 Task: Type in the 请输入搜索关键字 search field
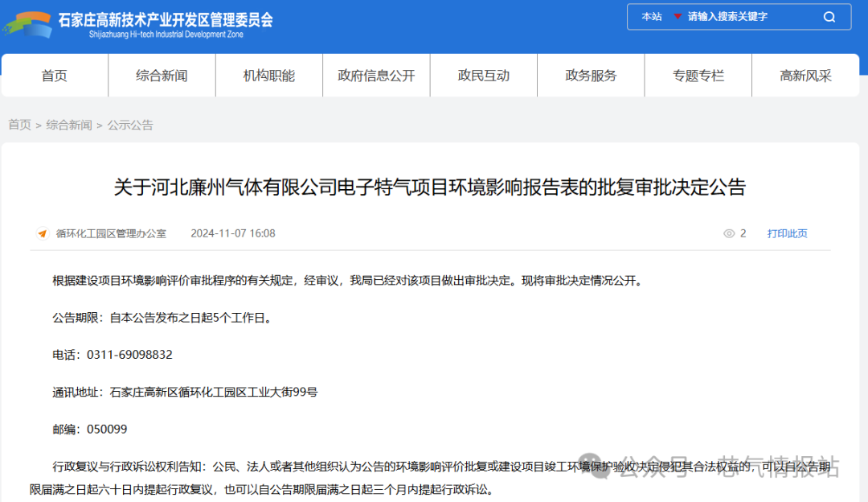[747, 17]
